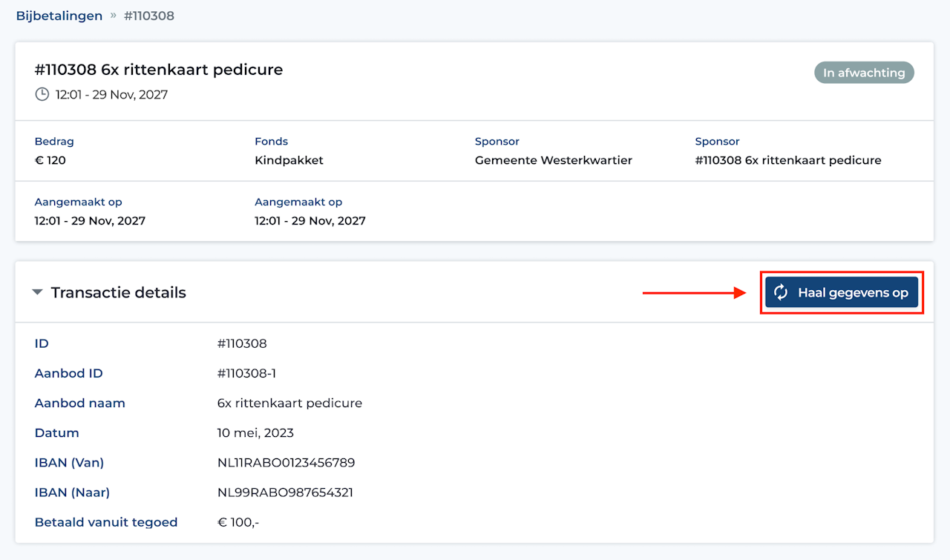Click the Haal gegevens op button
Image resolution: width=950 pixels, height=560 pixels.
tap(842, 292)
